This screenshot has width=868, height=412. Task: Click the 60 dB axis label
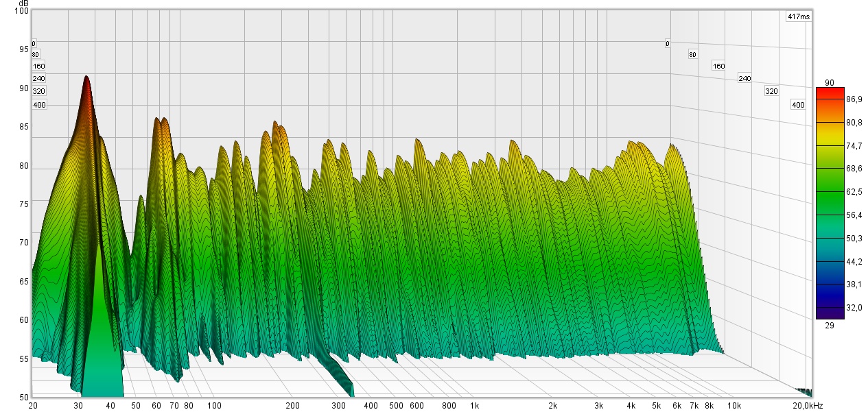pos(23,320)
